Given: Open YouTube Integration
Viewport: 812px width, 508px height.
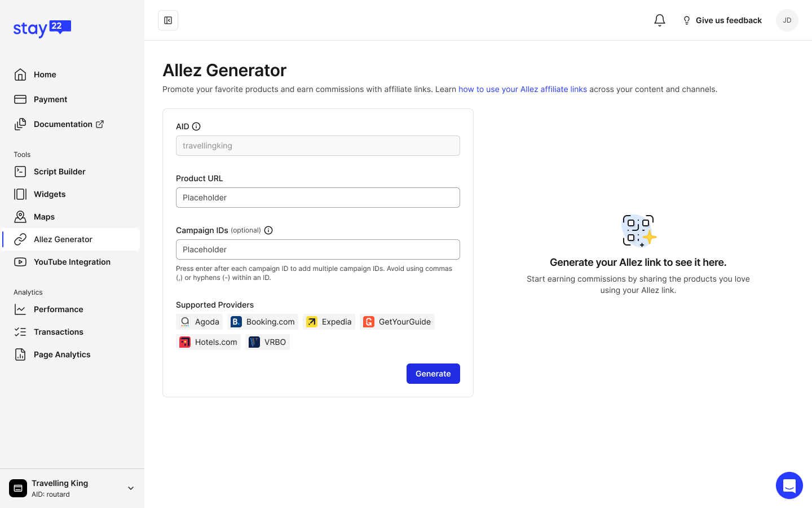Looking at the screenshot, I should pos(72,262).
